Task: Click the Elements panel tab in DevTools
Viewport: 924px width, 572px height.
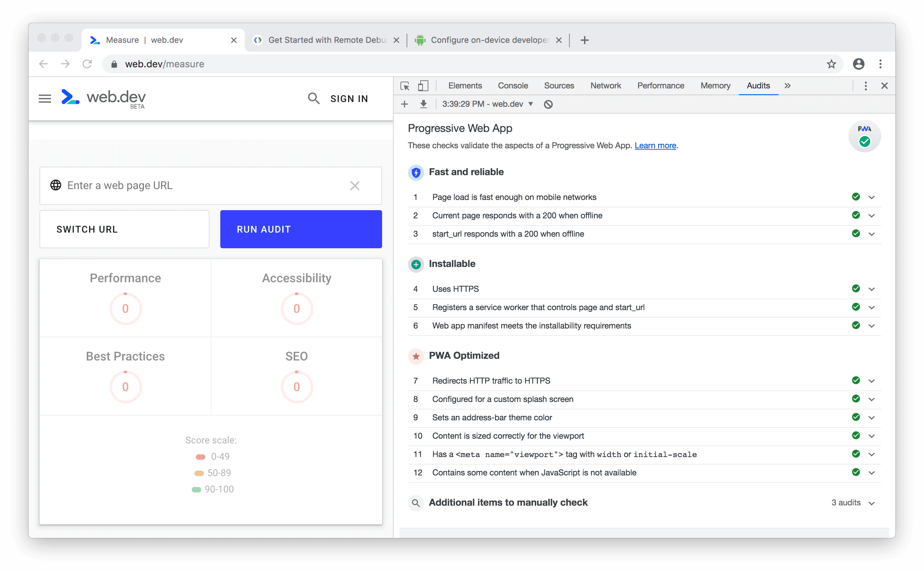Action: coord(465,86)
